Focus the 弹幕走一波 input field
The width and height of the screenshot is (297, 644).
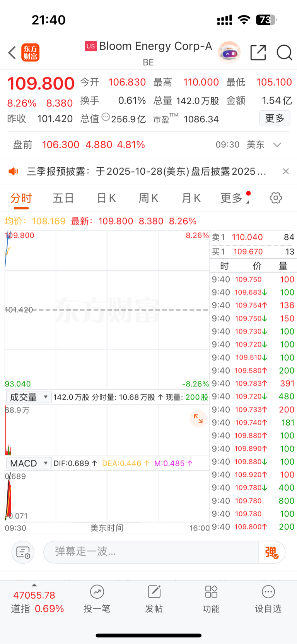(x=151, y=552)
